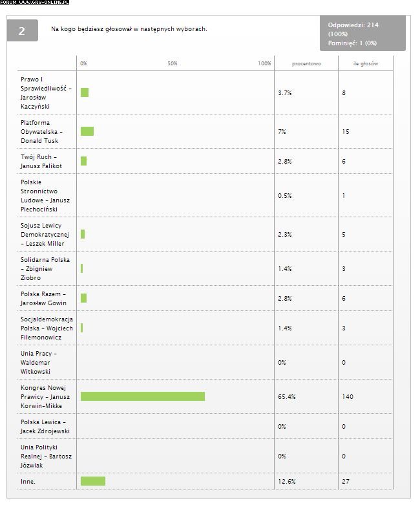Click the question number 2 badge
The height and width of the screenshot is (505, 420).
[22, 30]
